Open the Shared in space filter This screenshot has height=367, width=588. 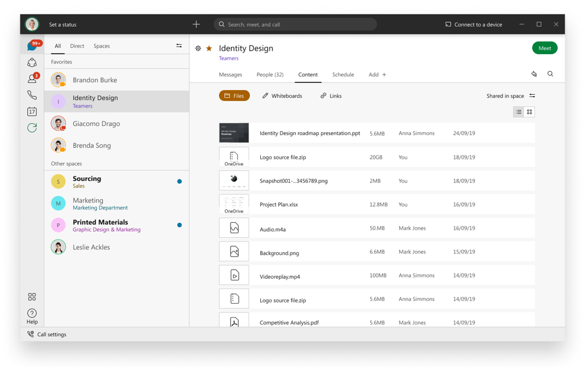click(511, 96)
